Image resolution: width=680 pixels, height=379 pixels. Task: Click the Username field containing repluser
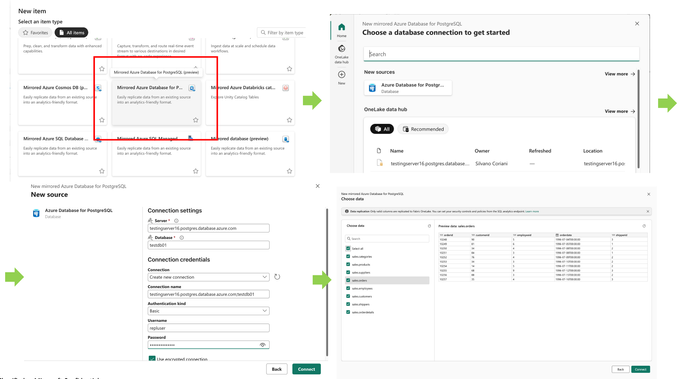tap(208, 328)
